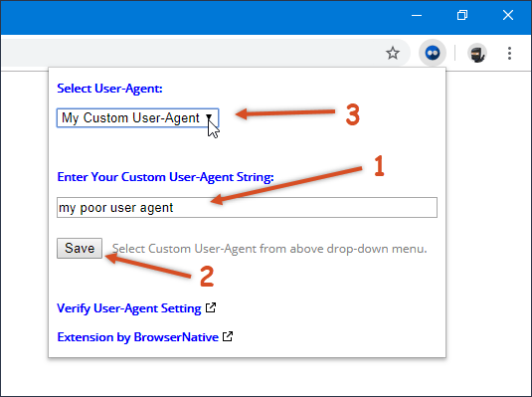Click the Save button
Image resolution: width=532 pixels, height=397 pixels.
click(x=80, y=249)
